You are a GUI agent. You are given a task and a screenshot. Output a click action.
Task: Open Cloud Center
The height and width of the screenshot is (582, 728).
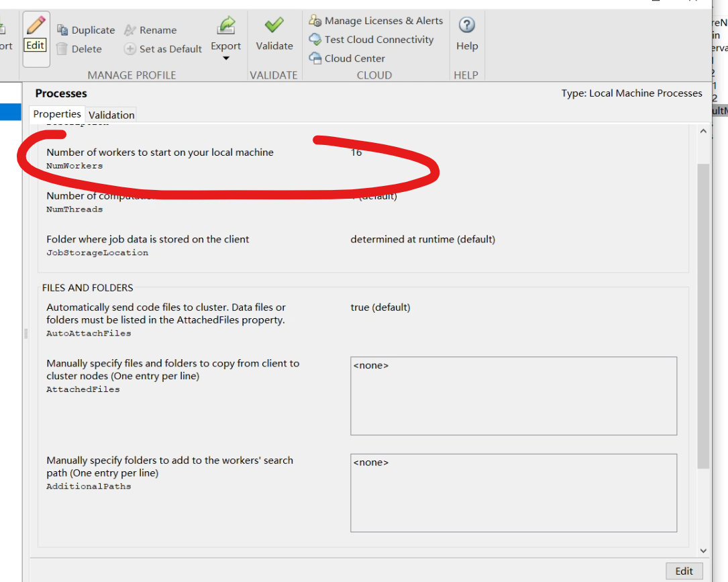pyautogui.click(x=347, y=58)
